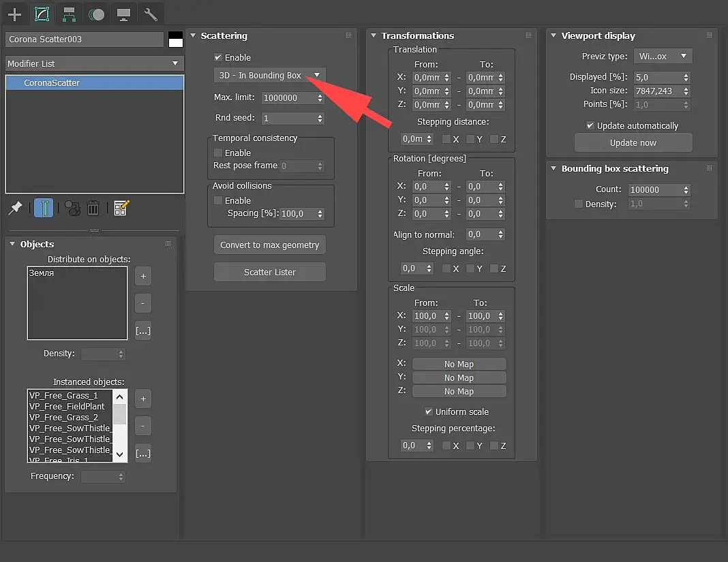Open the Display panel icon
This screenshot has width=728, height=562.
(x=123, y=15)
